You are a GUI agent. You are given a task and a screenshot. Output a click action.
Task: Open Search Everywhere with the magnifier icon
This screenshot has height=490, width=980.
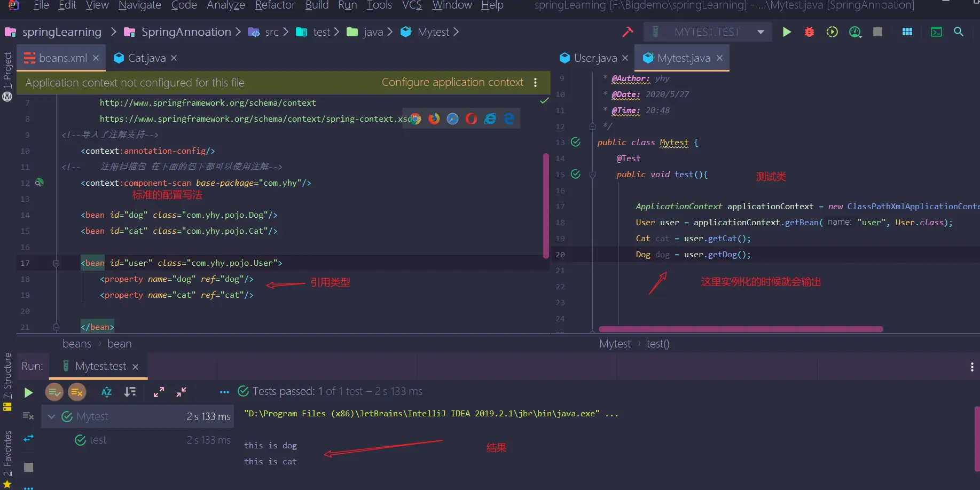959,32
